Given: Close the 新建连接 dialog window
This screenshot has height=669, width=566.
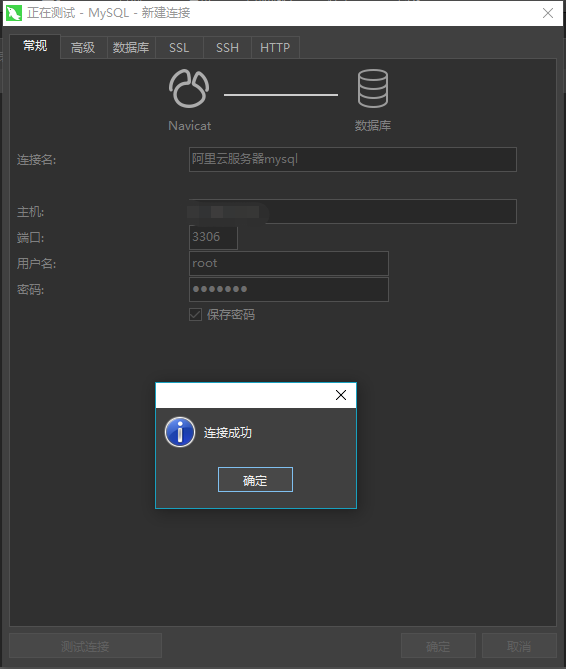Looking at the screenshot, I should tap(548, 13).
